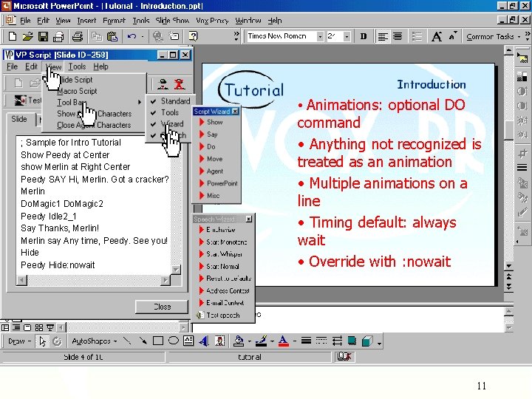The height and width of the screenshot is (399, 532).
Task: Click the red Font Color swatch
Action: pos(284,341)
